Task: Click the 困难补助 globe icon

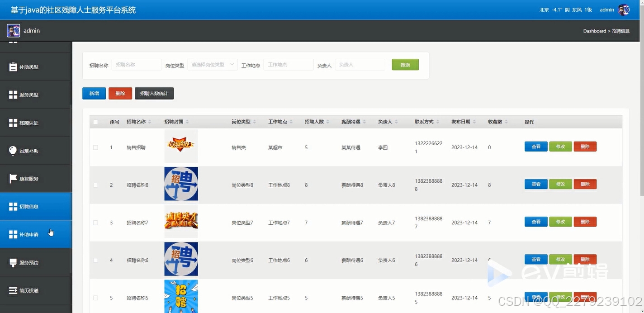Action: [x=12, y=150]
